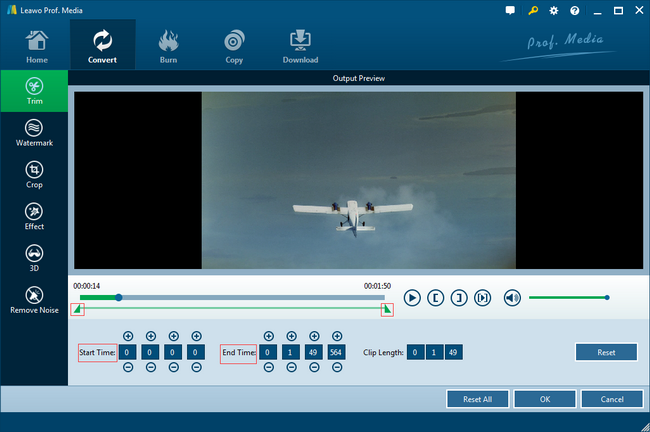Click the volume slider track

coord(567,297)
